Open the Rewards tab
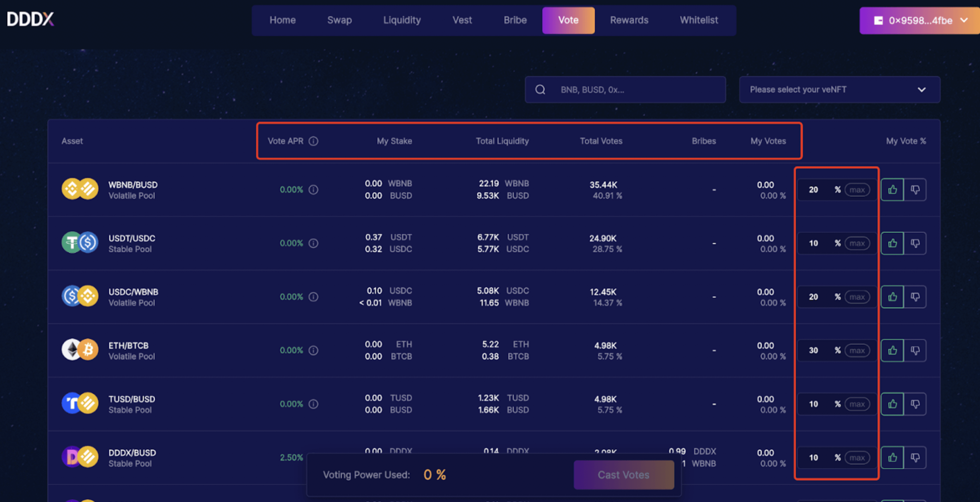This screenshot has width=980, height=502. coord(629,20)
